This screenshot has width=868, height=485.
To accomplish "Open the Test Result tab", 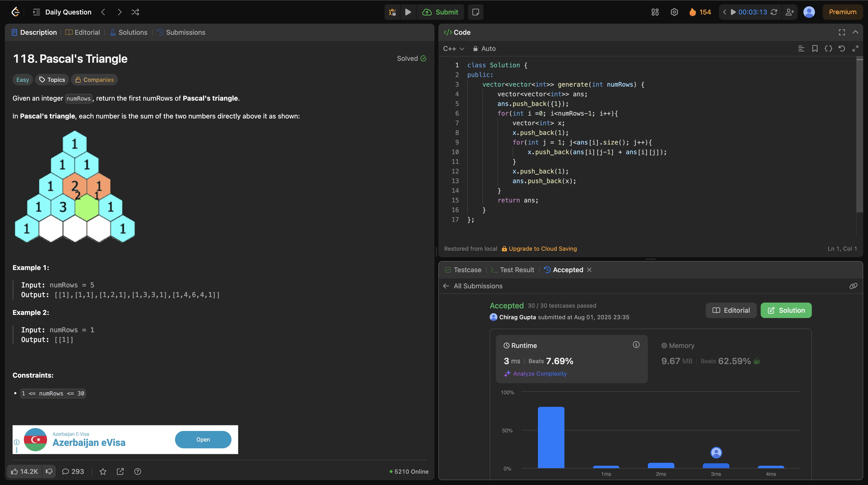I will [513, 270].
